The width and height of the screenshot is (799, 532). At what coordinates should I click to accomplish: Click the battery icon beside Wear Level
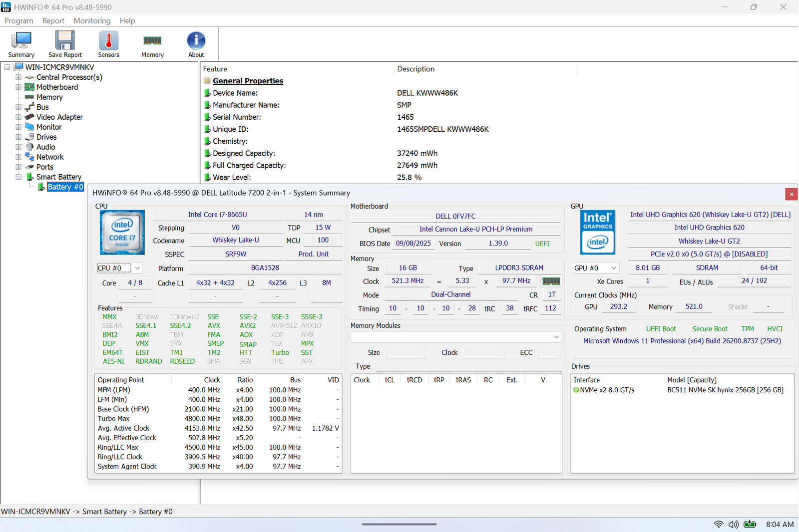point(207,177)
